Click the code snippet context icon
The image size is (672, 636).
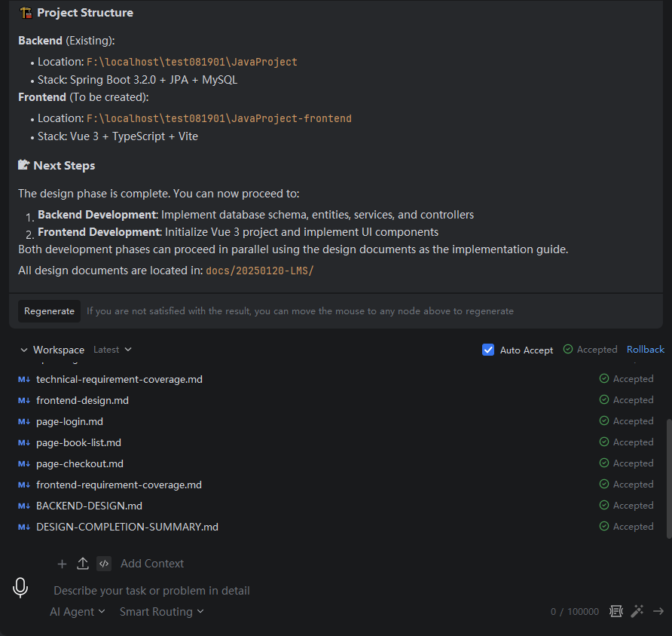pos(104,564)
